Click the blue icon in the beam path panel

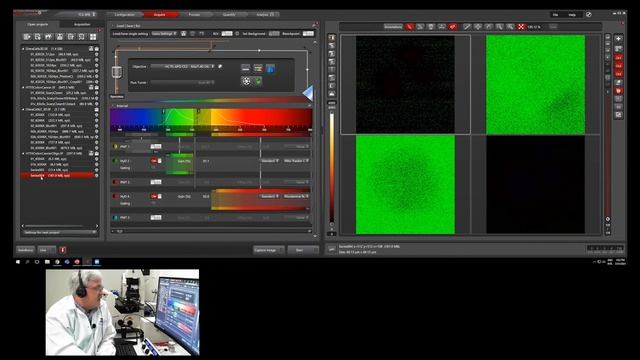tap(270, 69)
